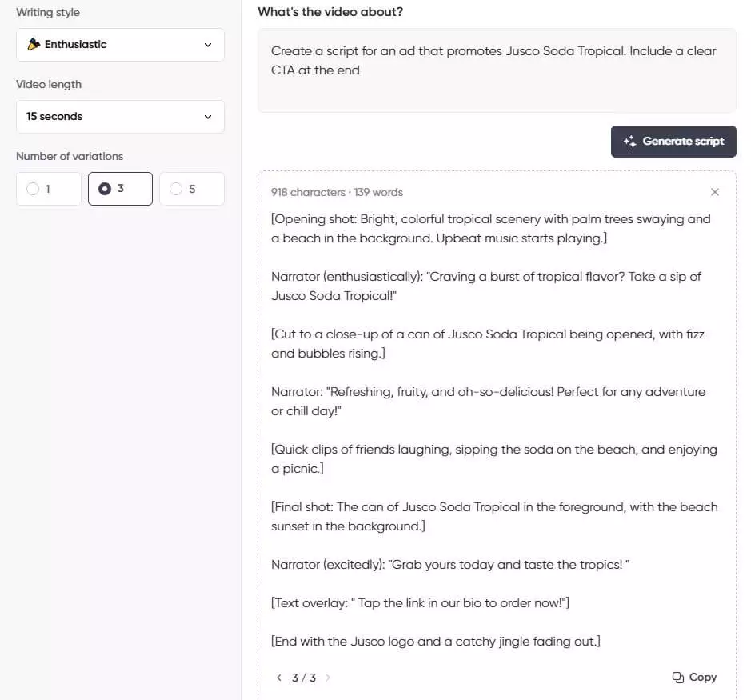Click the generated script opening shot text
751x700 pixels.
(491, 229)
